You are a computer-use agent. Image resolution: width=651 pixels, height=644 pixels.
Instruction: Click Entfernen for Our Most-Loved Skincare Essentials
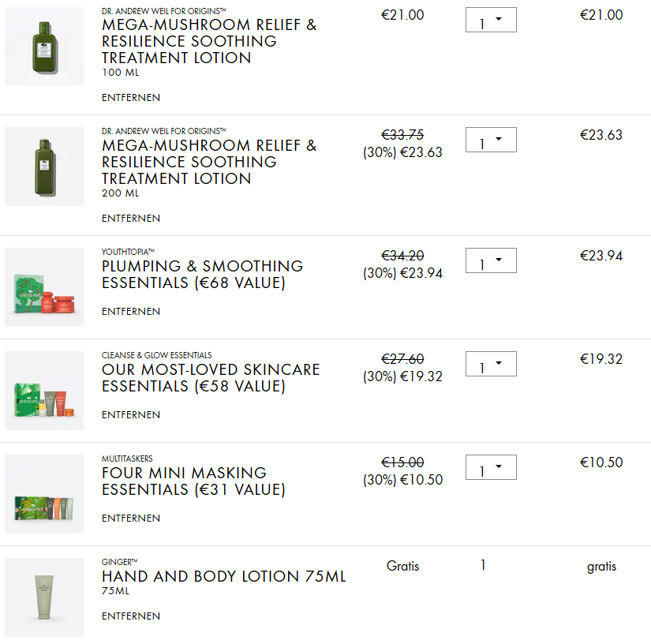(131, 415)
